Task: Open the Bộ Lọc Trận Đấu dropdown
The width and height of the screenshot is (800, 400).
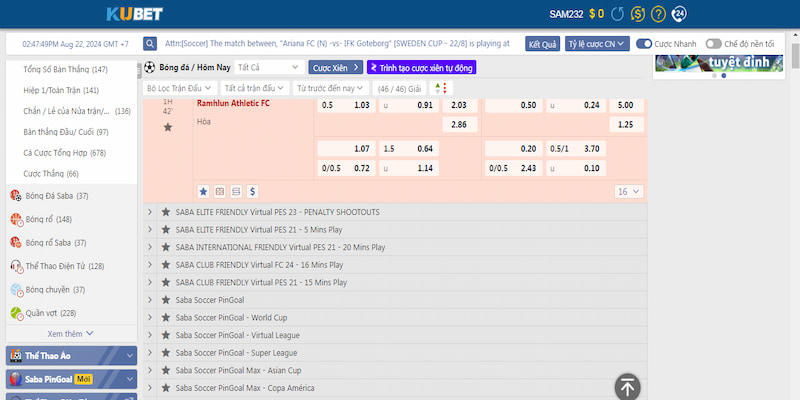Action: [180, 88]
